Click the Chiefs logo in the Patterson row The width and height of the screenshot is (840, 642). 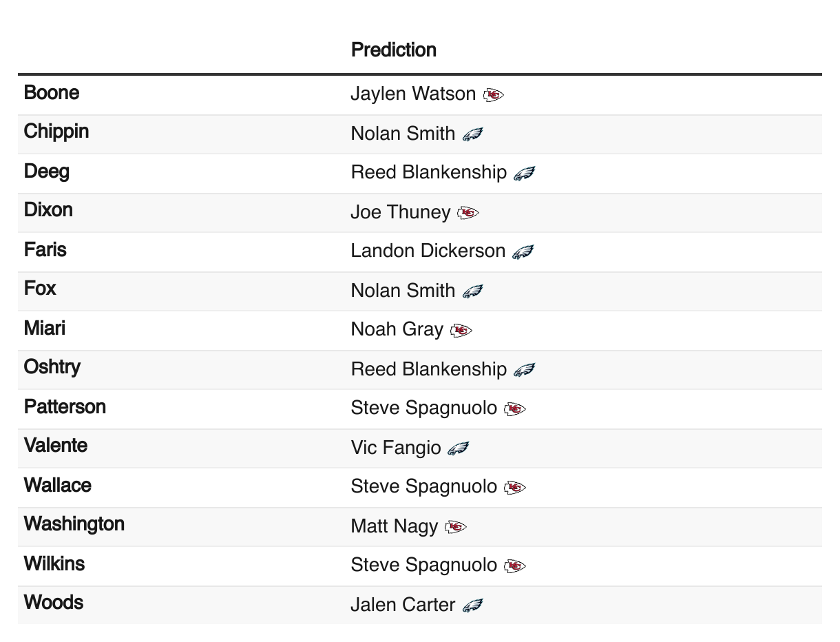(x=515, y=409)
